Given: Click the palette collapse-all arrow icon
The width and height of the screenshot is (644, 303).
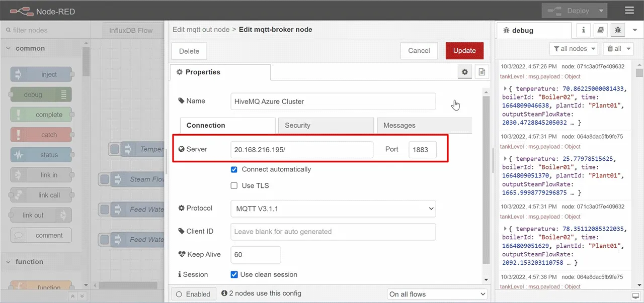Looking at the screenshot, I should (72, 296).
